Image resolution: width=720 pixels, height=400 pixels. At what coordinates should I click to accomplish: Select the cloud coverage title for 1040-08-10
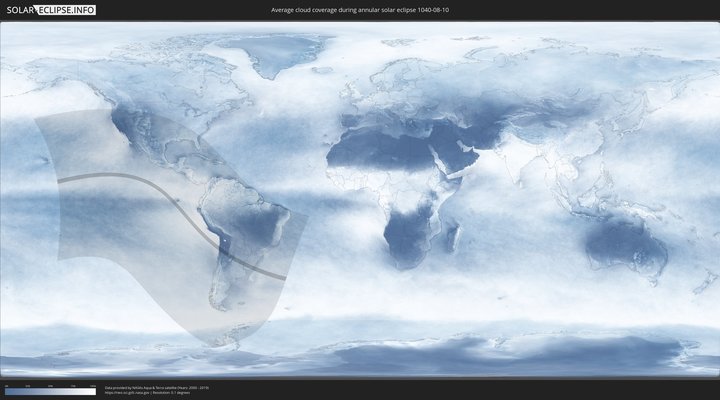pos(360,10)
